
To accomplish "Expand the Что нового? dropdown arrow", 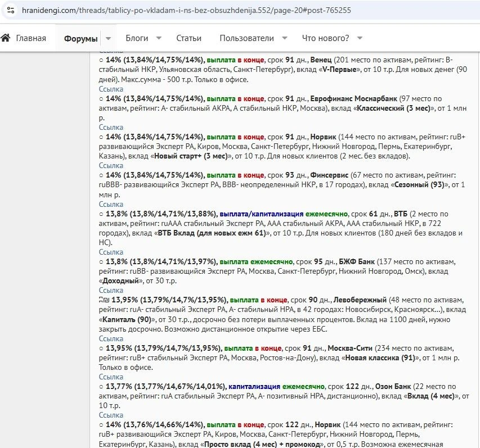I will tap(360, 38).
